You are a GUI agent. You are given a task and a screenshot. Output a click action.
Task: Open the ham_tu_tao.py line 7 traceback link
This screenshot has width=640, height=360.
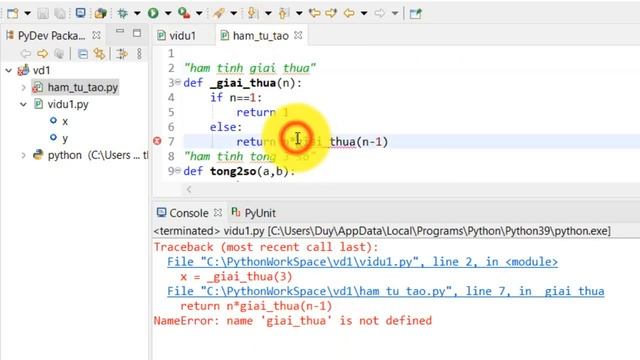pyautogui.click(x=386, y=291)
